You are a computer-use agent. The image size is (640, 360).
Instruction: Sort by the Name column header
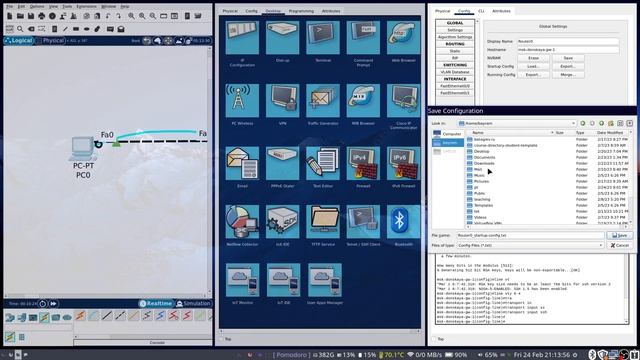510,133
